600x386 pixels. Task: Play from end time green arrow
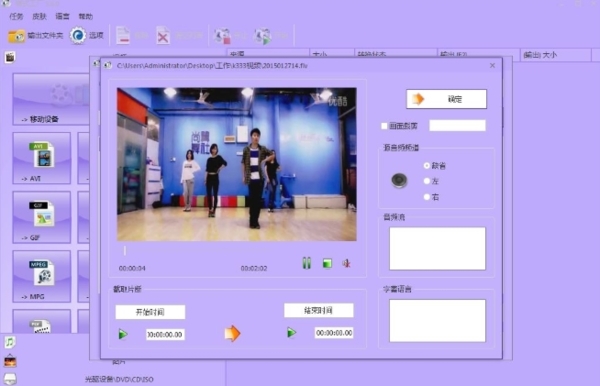point(292,332)
